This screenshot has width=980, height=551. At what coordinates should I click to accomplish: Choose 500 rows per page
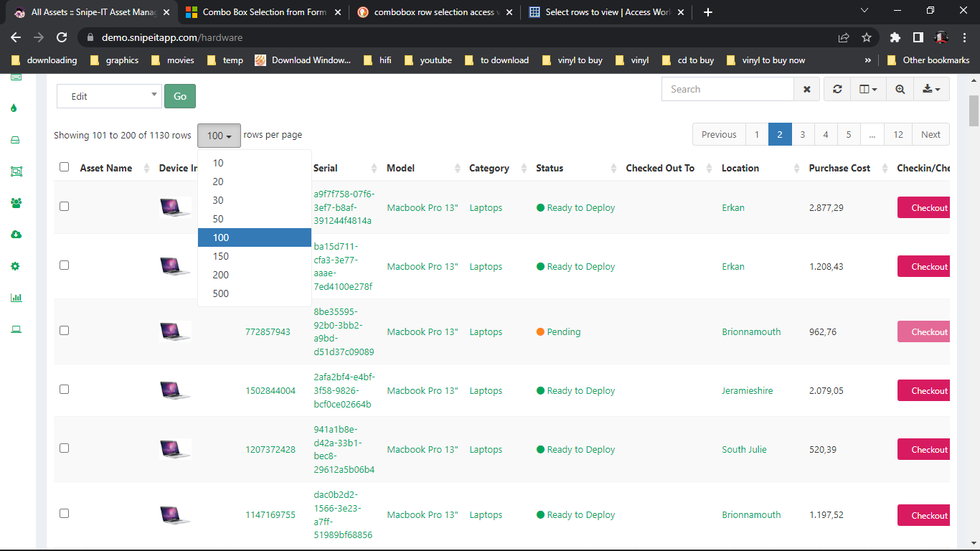pos(255,293)
